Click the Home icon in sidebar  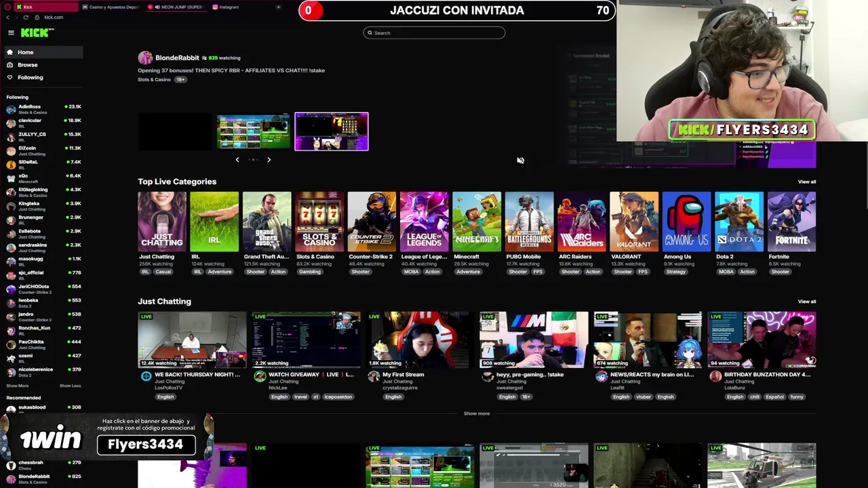(9, 52)
